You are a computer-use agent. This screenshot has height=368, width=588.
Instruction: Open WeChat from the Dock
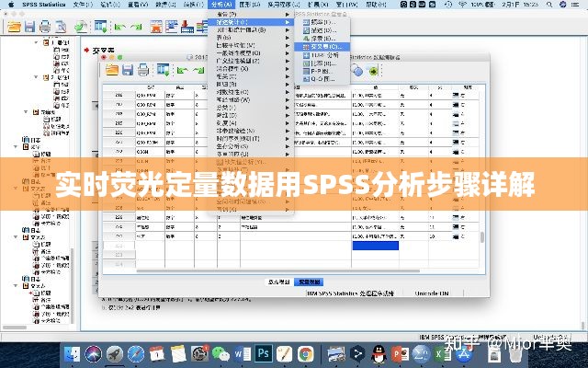pos(220,353)
